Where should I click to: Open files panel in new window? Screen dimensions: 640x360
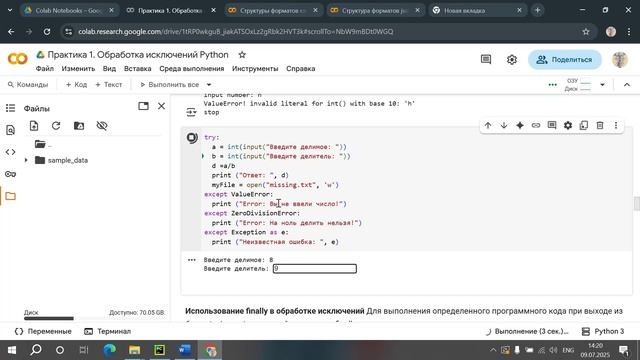pyautogui.click(x=143, y=106)
